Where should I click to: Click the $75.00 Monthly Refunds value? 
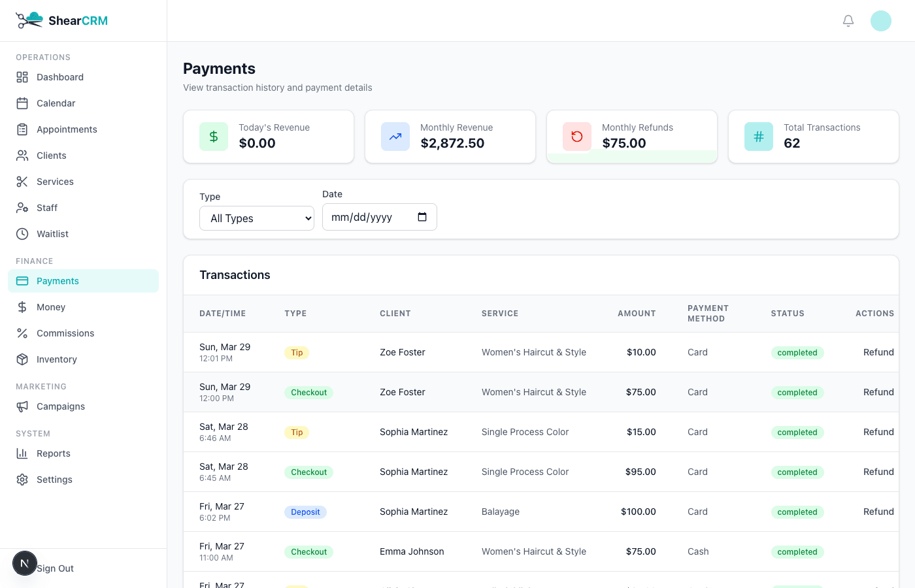pos(624,143)
